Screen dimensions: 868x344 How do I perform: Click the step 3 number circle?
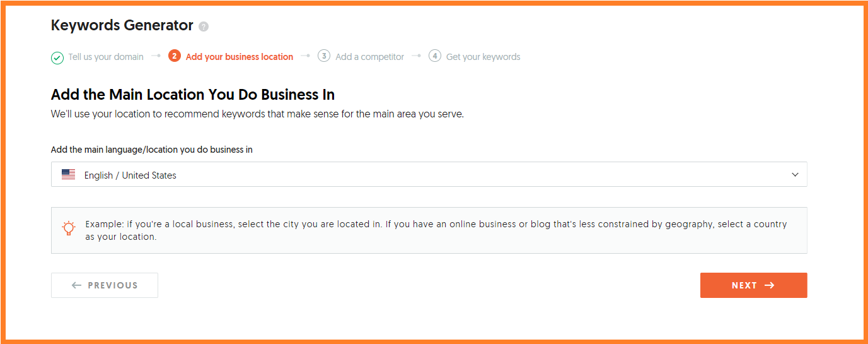(324, 56)
